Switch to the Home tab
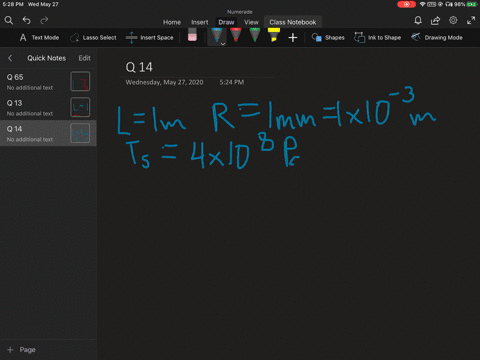Image resolution: width=480 pixels, height=360 pixels. (172, 22)
